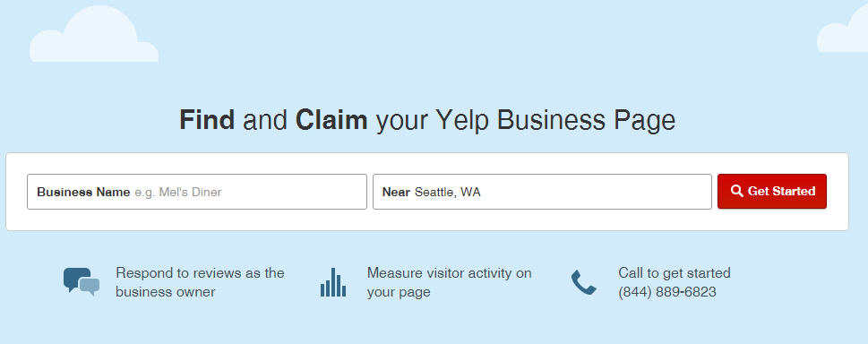Screen dimensions: 868x344
Task: Focus the Business Name input field
Action: pos(196,192)
